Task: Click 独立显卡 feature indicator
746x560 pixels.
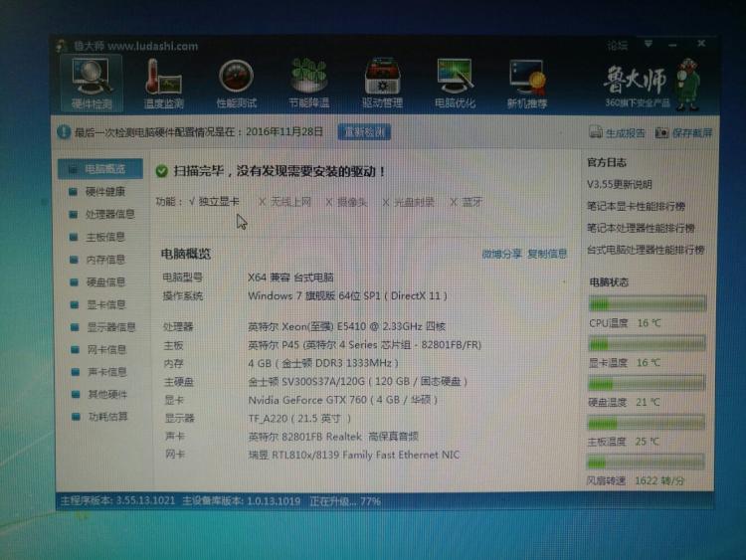Action: [214, 202]
